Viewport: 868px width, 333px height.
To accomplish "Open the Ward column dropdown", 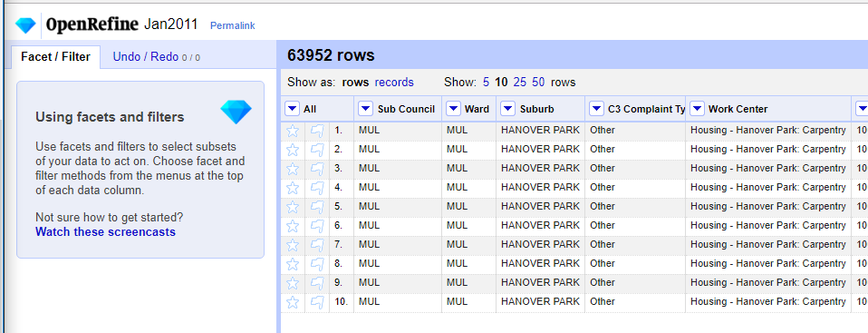I will coord(453,109).
